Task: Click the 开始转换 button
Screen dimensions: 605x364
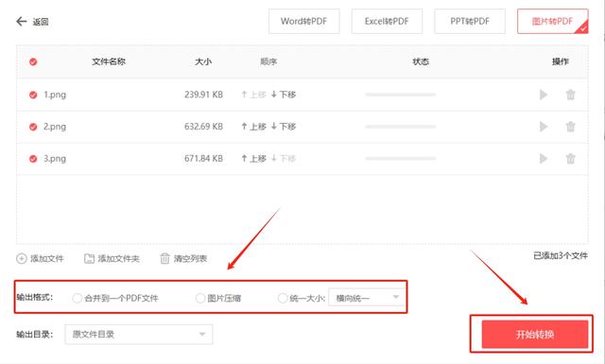Action: click(535, 335)
